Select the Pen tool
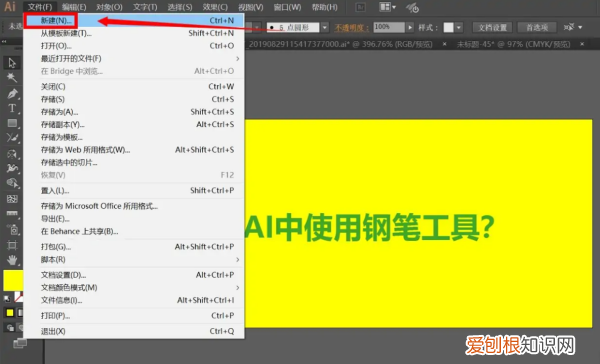600x364 pixels. click(12, 93)
